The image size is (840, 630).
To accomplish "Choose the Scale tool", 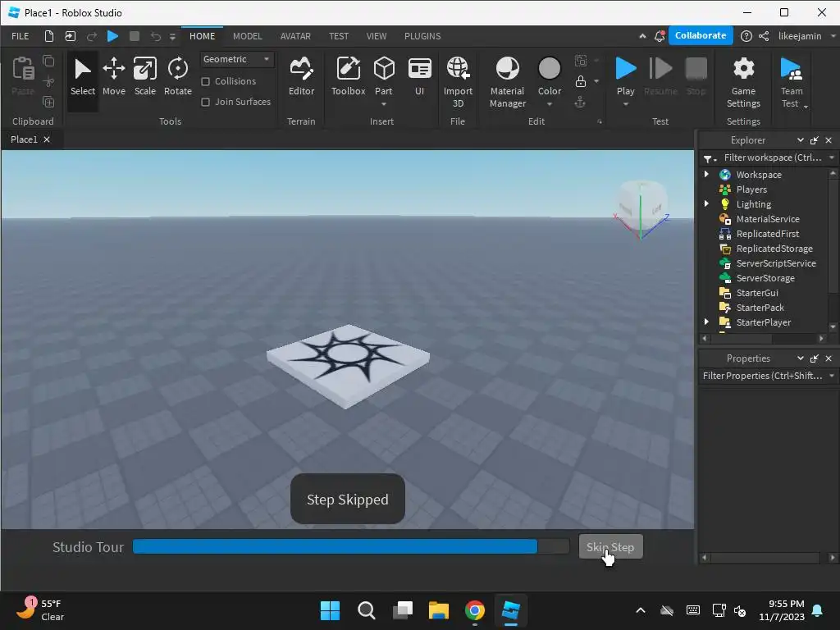I will click(144, 78).
